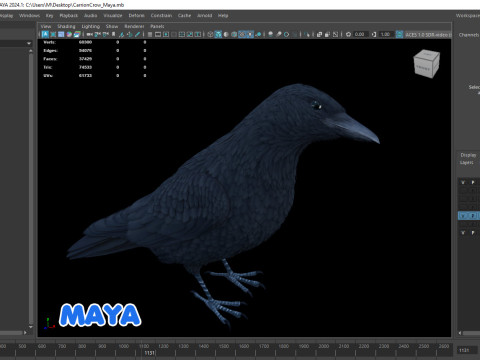Screen dimensions: 480x360
Task: Click the Ambient Occlusion icon
Action: pos(270,34)
